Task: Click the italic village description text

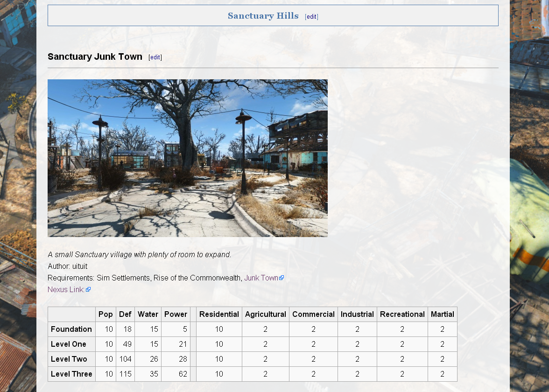Action: coord(139,255)
